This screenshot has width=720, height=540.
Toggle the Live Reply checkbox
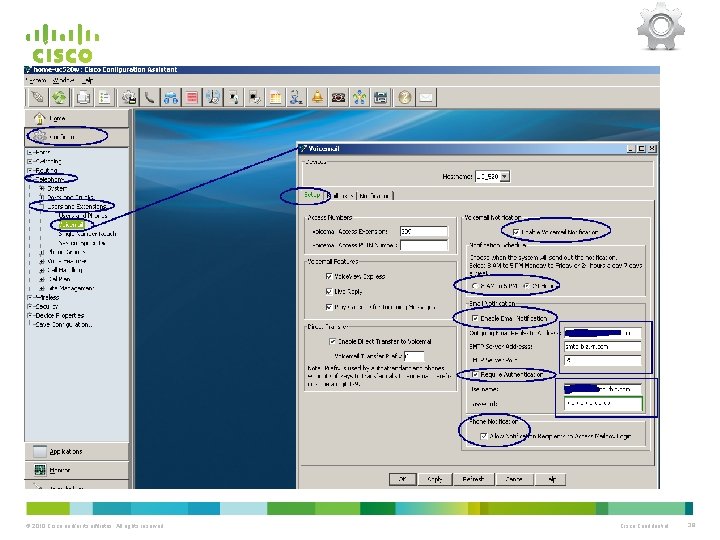(329, 292)
